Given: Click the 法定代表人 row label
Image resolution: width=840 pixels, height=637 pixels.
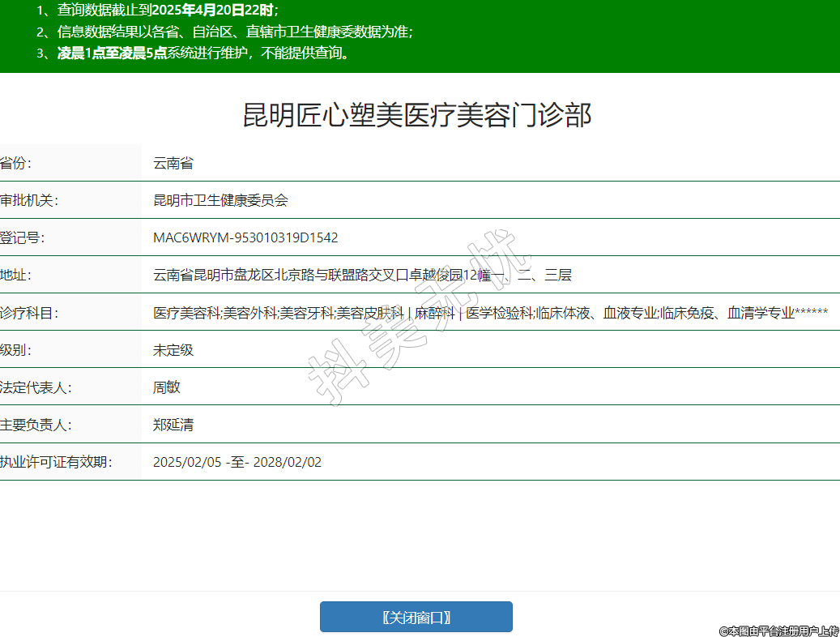Looking at the screenshot, I should point(36,387).
